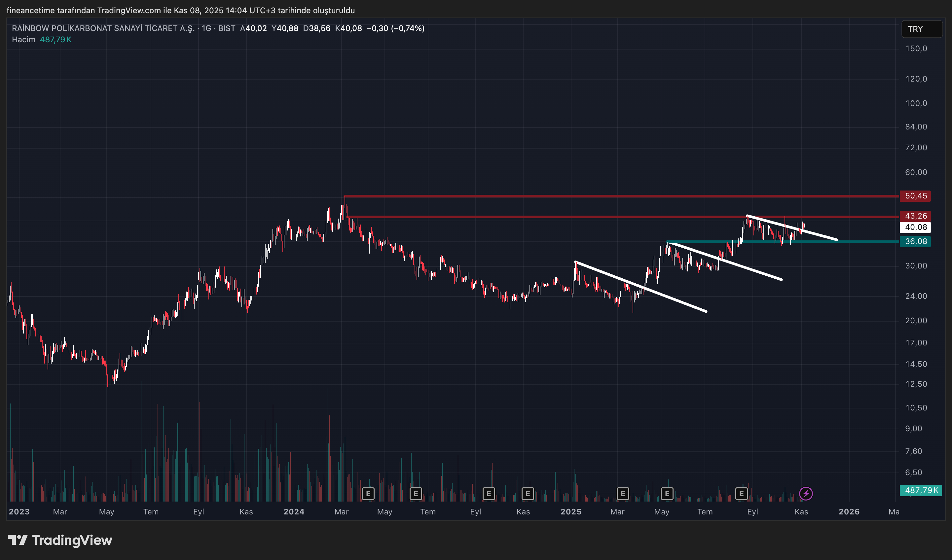Click the earnings E marker near May 2025
The image size is (952, 560).
point(667,493)
